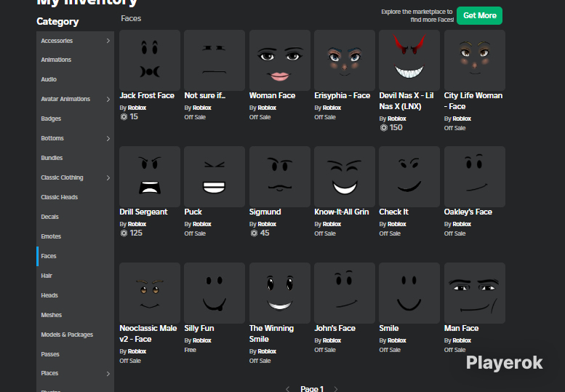Viewport: 565px width, 392px height.
Task: Open the Man Face title link
Action: click(x=461, y=328)
